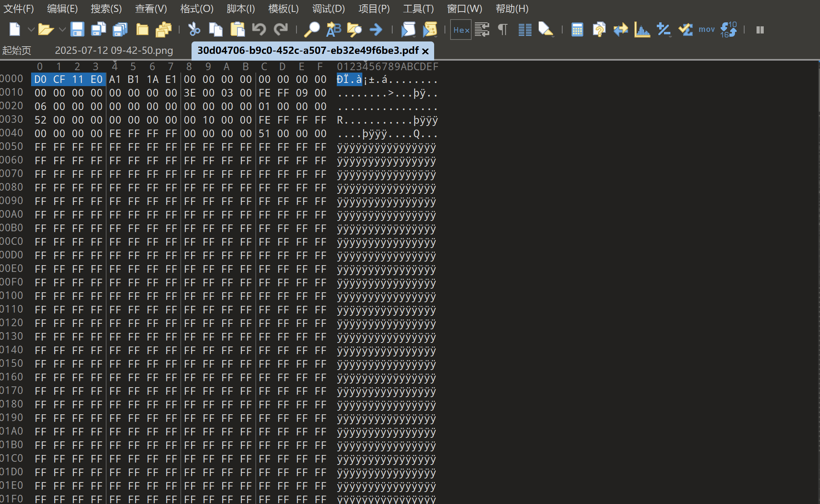
Task: Click the histogram tool icon
Action: tap(642, 30)
